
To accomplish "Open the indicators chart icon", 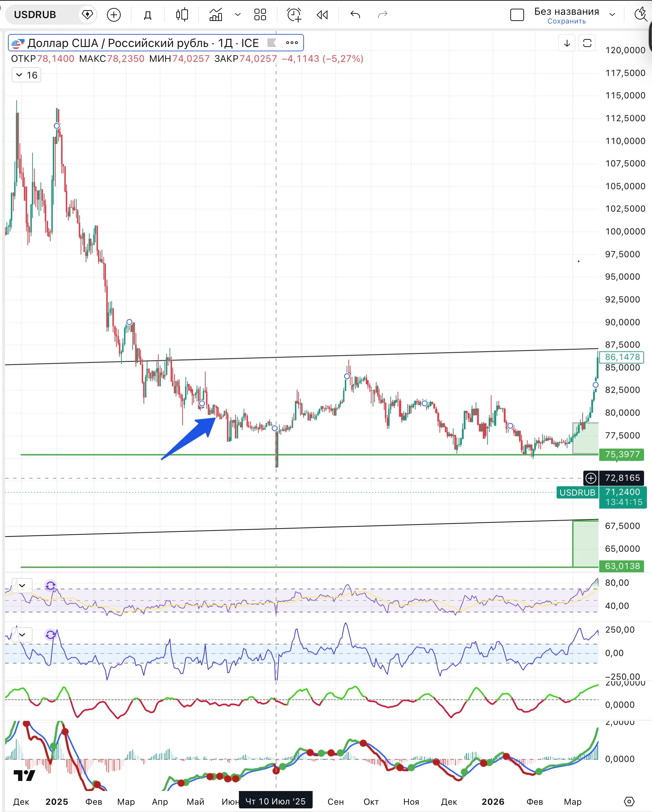I will (216, 15).
